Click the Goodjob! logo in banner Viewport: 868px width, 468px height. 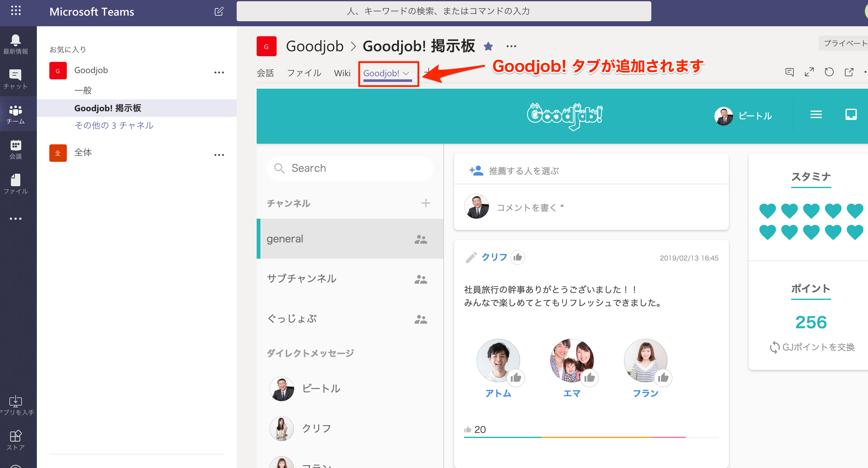565,116
